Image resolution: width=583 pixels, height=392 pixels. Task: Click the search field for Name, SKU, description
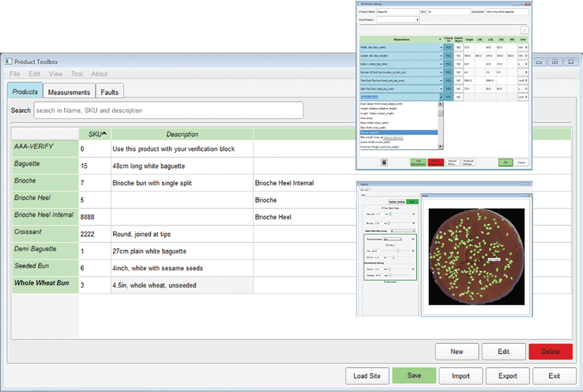click(x=168, y=110)
